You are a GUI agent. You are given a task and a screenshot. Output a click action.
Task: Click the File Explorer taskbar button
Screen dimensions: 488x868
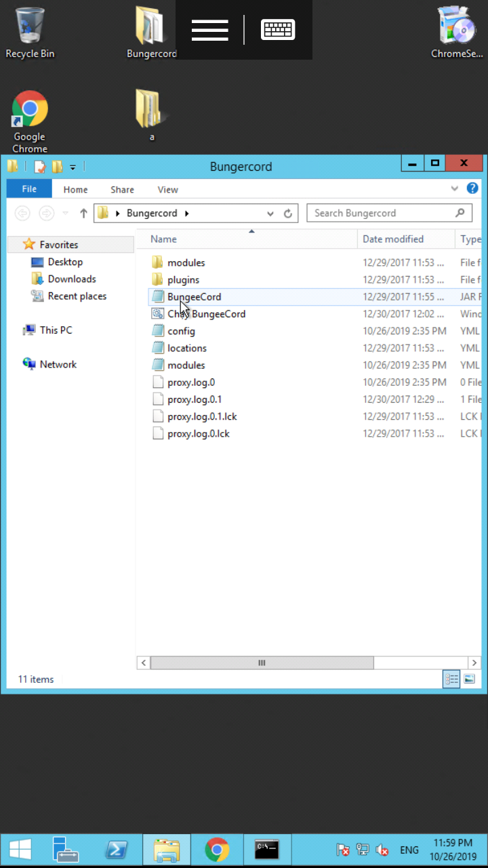pos(167,850)
